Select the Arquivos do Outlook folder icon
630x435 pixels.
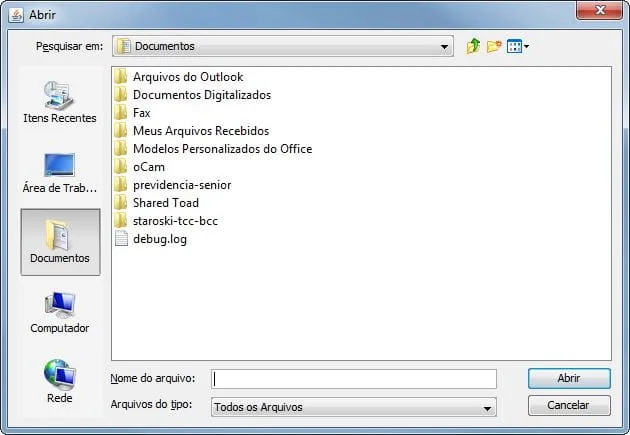(x=121, y=76)
